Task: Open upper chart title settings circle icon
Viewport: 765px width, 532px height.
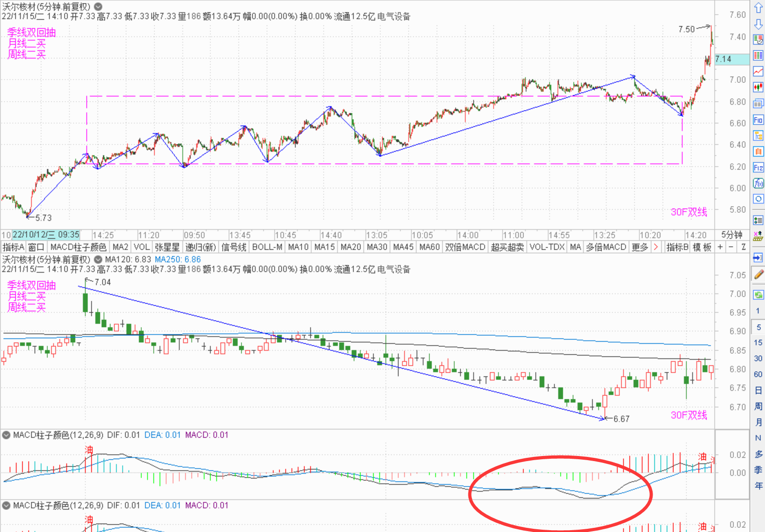Action: tap(98, 6)
